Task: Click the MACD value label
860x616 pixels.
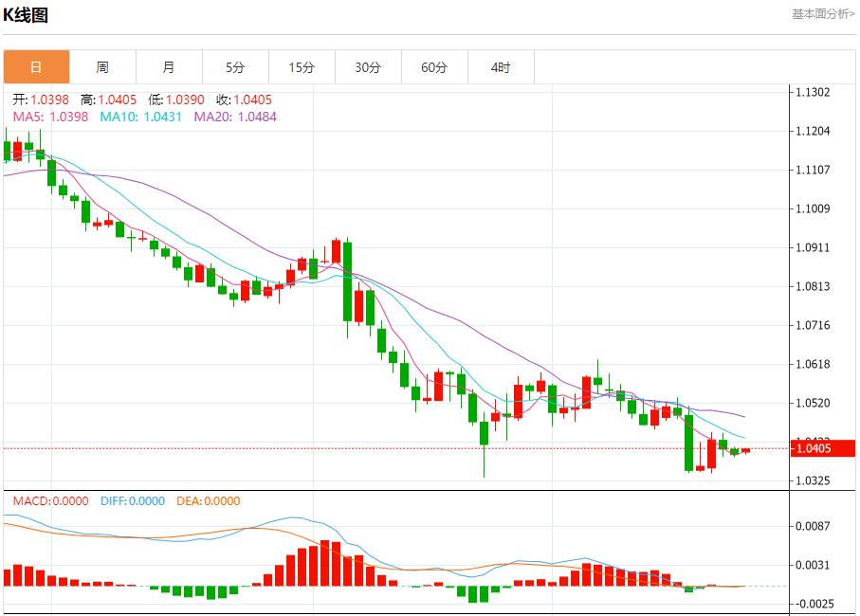Action: 50,501
